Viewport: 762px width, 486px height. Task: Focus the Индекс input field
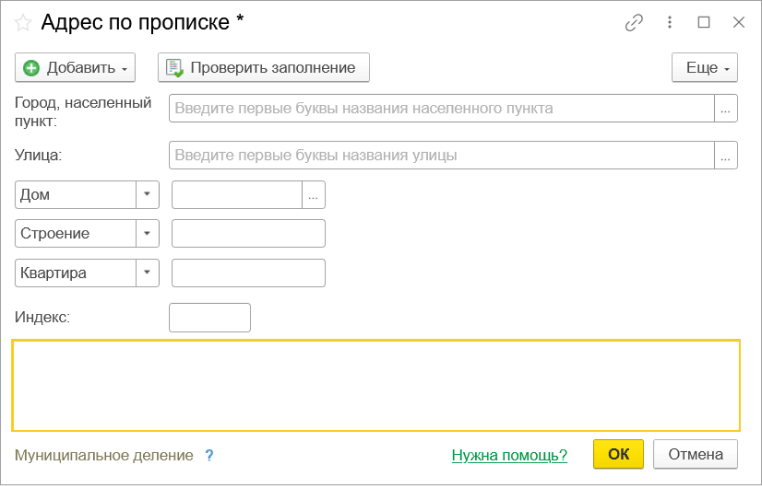(x=210, y=318)
